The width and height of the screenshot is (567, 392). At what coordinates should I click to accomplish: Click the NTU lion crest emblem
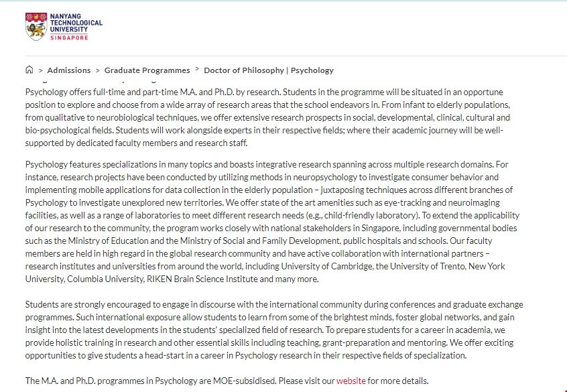36,27
